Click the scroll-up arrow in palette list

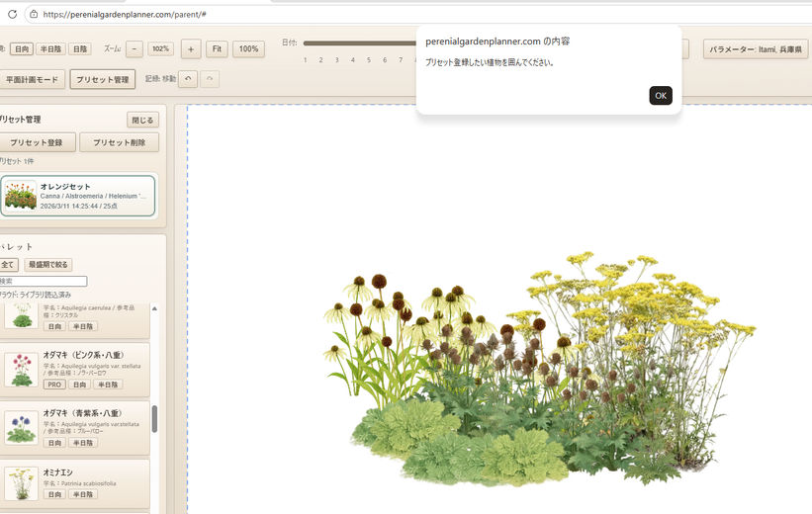click(154, 308)
